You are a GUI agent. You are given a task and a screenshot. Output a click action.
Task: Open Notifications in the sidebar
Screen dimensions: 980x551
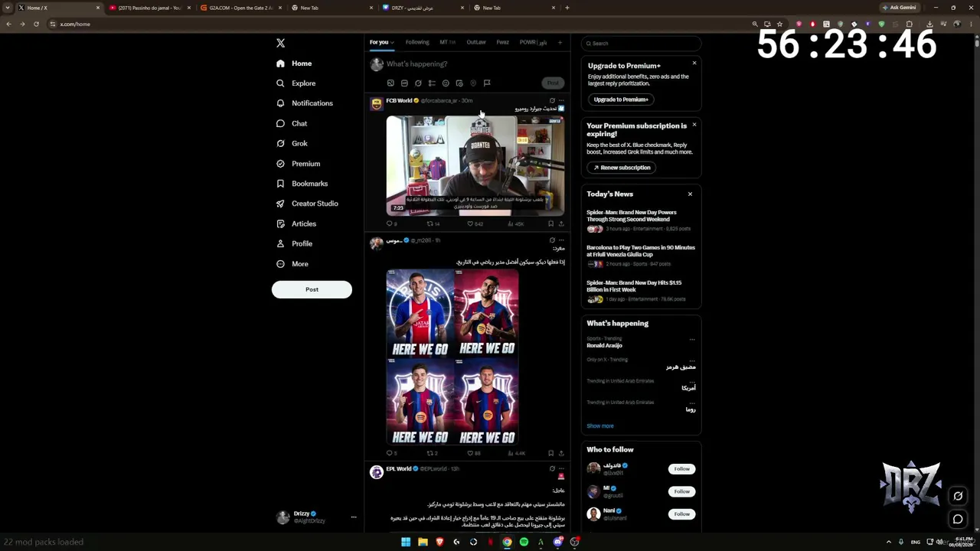[x=304, y=103]
